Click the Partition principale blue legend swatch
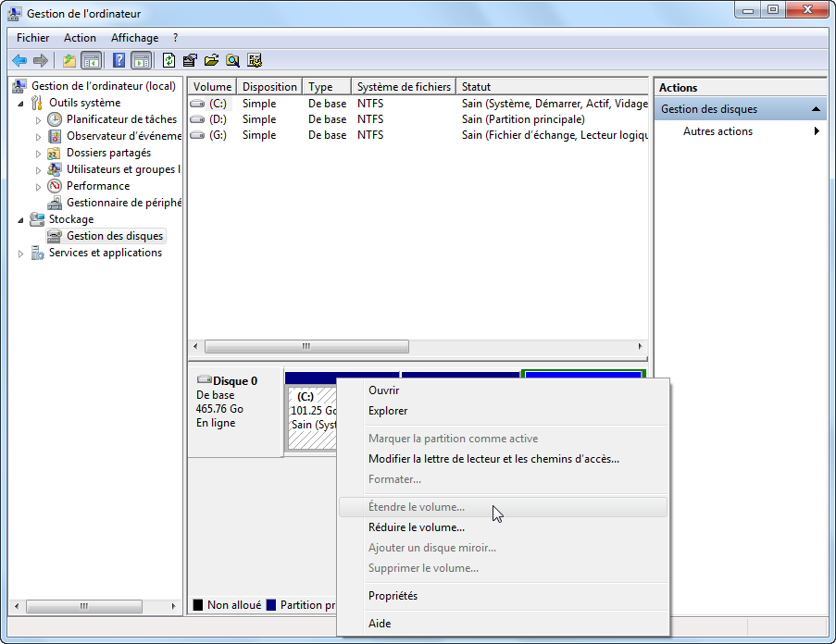This screenshot has height=644, width=836. click(271, 605)
